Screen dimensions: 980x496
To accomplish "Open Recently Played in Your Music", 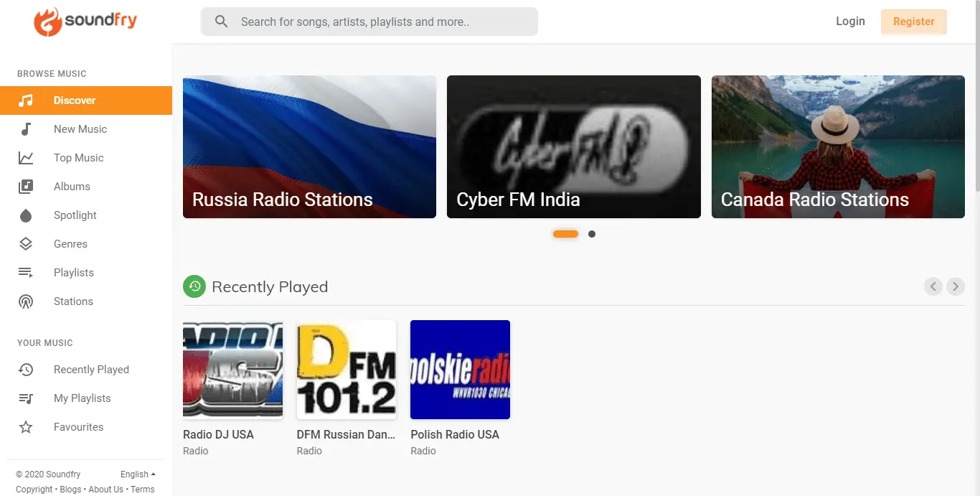I will pyautogui.click(x=86, y=370).
